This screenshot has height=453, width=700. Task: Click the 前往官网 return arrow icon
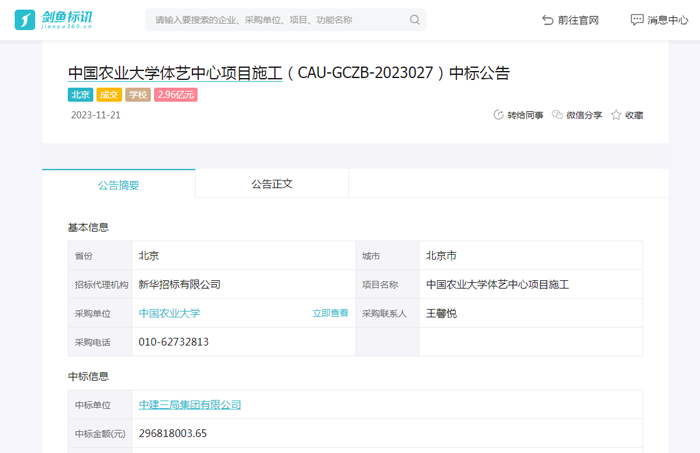(548, 20)
